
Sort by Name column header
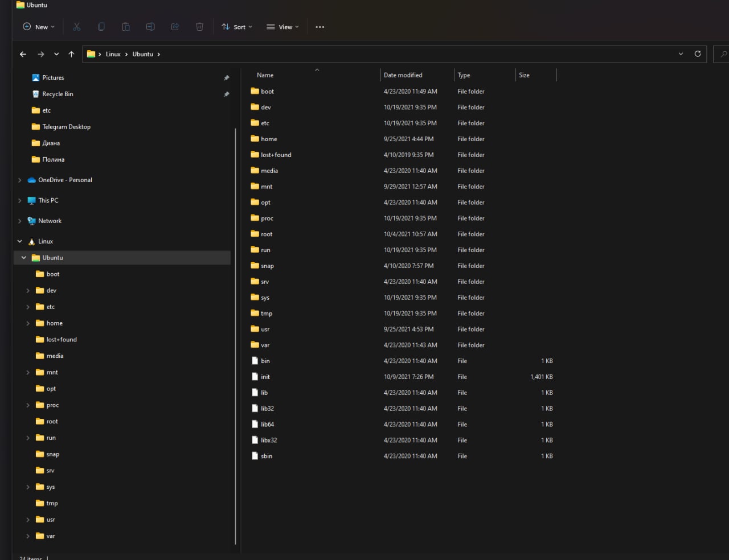(265, 75)
